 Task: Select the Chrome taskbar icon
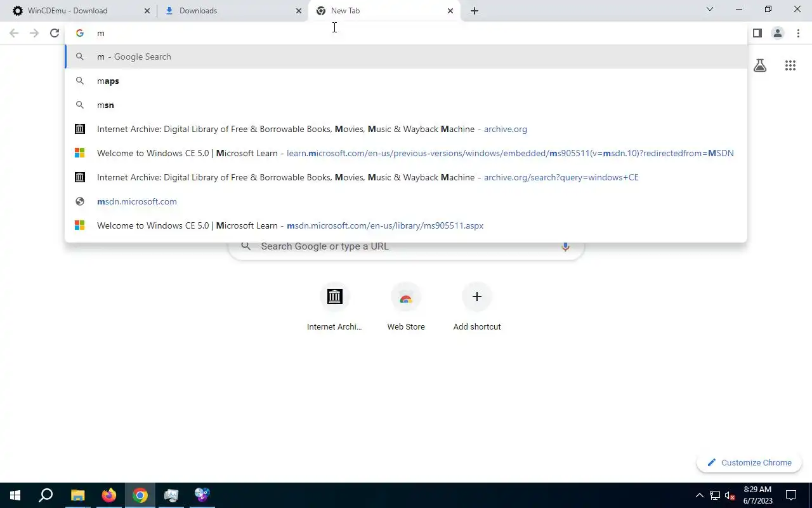coord(140,495)
